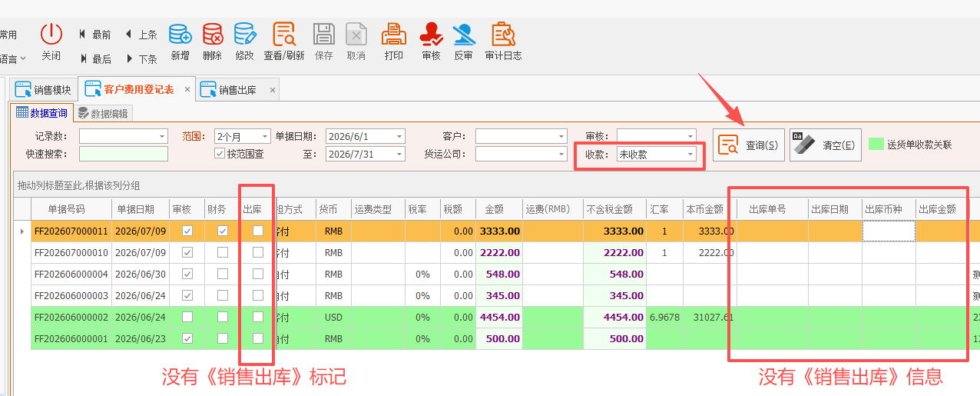Click the 单据号码 column header
The image size is (980, 396).
point(71,209)
